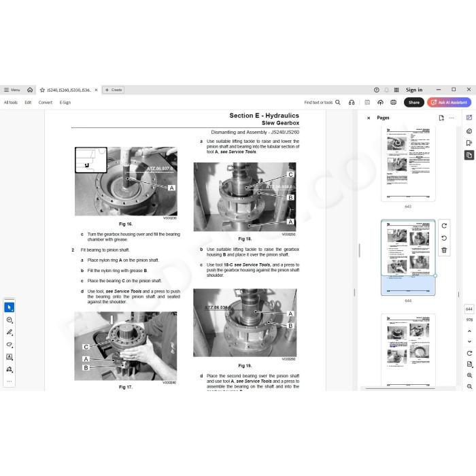Screen dimensions: 476x476
Task: Open the Menu hamburger button
Action: click(12, 90)
